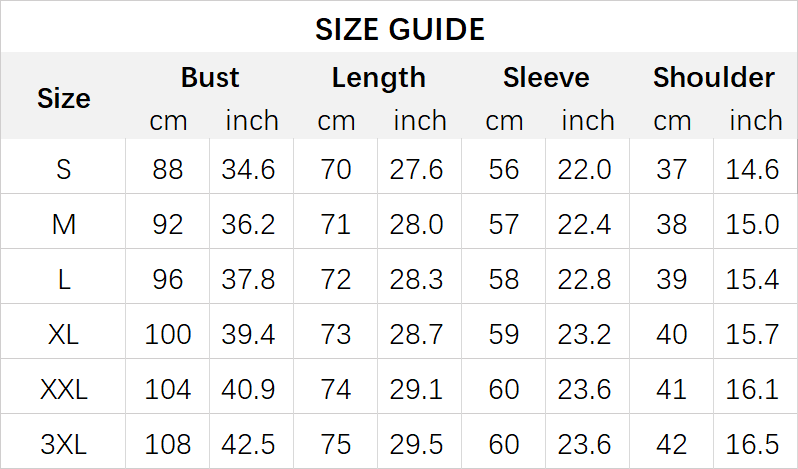Select the S size row label
798x469 pixels.
click(x=64, y=169)
